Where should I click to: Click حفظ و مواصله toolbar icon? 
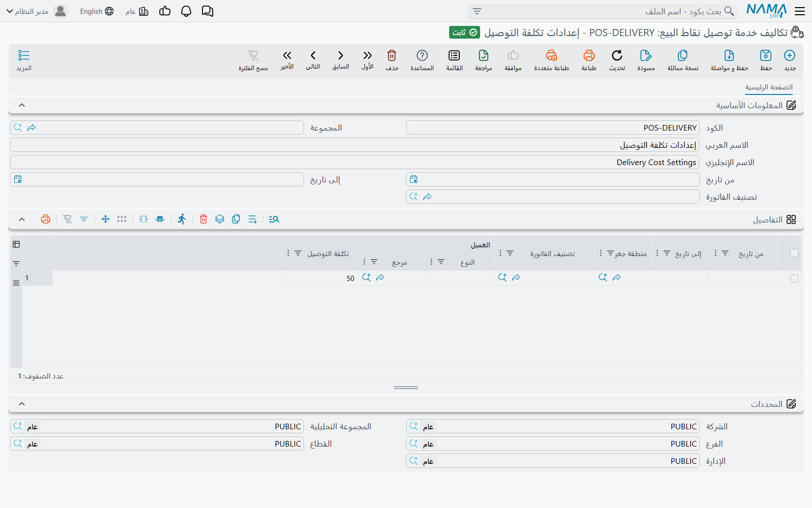(x=729, y=60)
